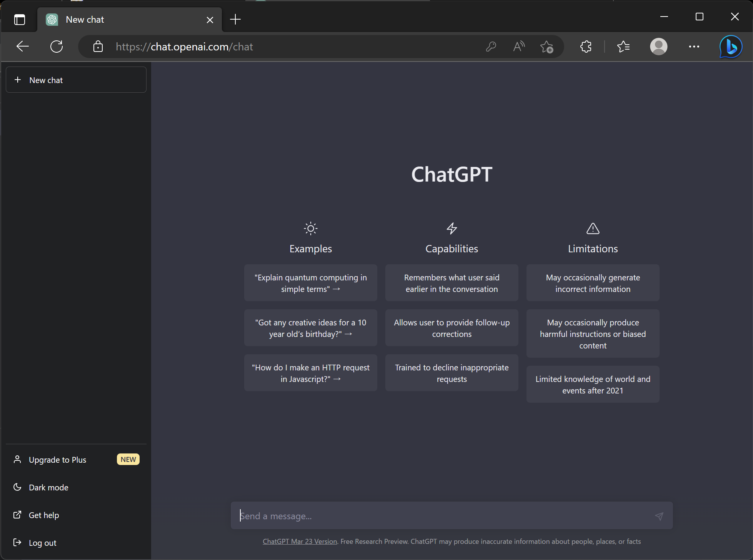The width and height of the screenshot is (753, 560).
Task: Click the browser back arrow
Action: click(x=23, y=47)
